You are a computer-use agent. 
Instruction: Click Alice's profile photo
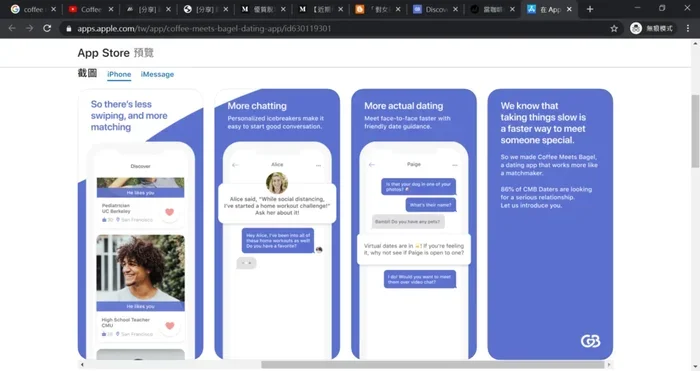pos(277,183)
